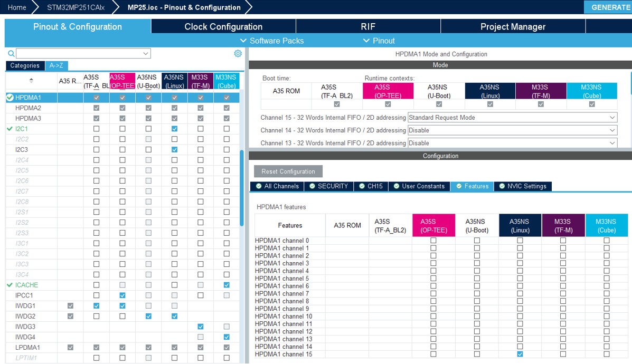Uncheck IWDG3 under M33S (TF-M) column
This screenshot has height=364, width=632.
(201, 327)
